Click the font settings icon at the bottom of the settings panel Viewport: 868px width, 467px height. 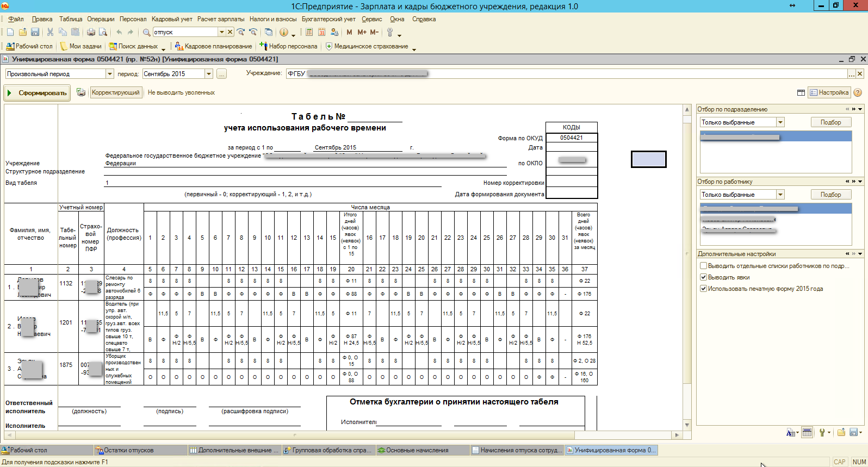[x=791, y=433]
